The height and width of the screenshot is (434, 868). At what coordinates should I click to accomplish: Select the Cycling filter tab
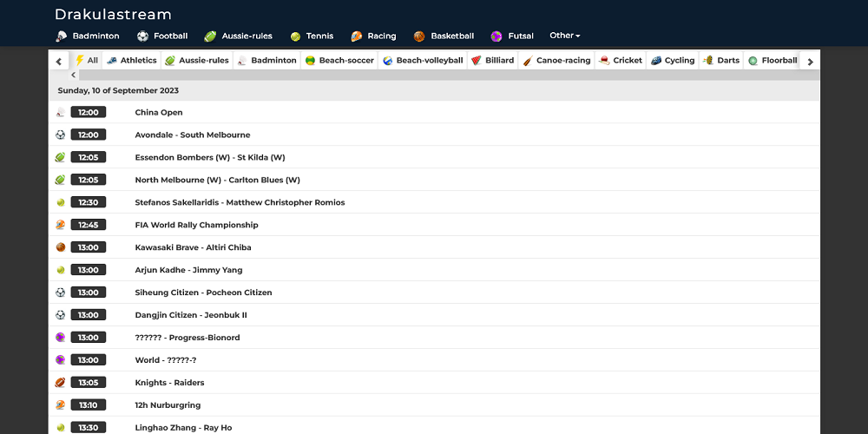click(673, 61)
